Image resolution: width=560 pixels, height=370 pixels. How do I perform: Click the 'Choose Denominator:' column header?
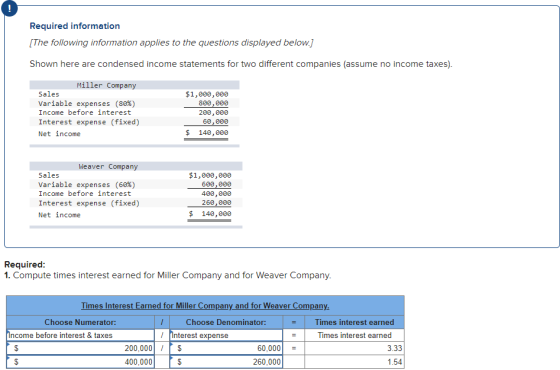point(226,322)
